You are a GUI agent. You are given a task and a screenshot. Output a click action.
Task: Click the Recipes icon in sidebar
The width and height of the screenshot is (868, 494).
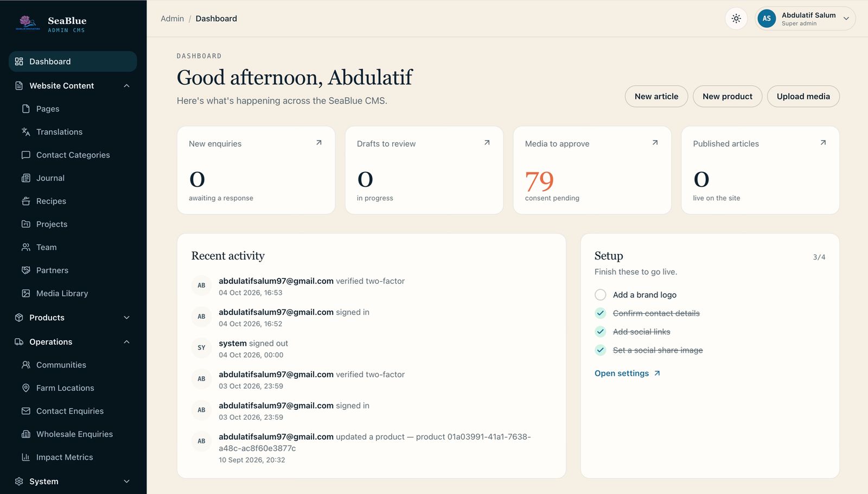(25, 201)
